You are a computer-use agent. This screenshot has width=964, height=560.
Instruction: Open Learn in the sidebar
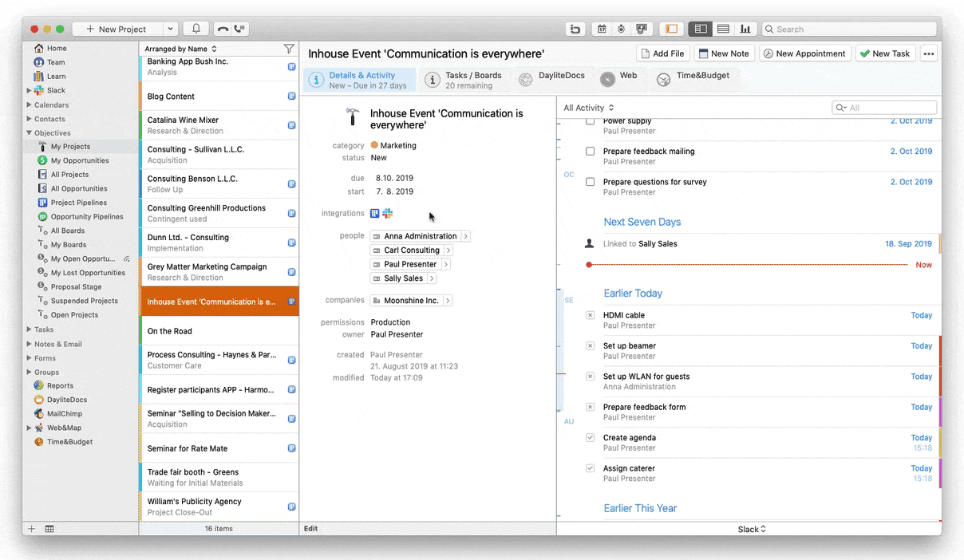tap(56, 77)
